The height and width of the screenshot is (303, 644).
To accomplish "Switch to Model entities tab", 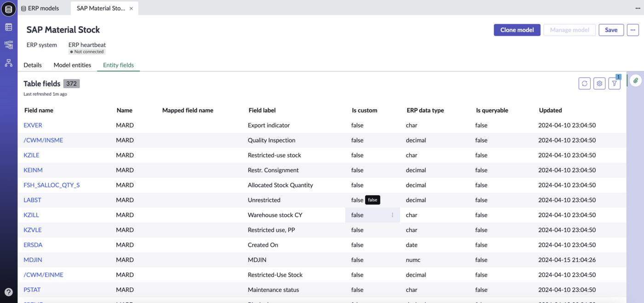I will point(72,65).
